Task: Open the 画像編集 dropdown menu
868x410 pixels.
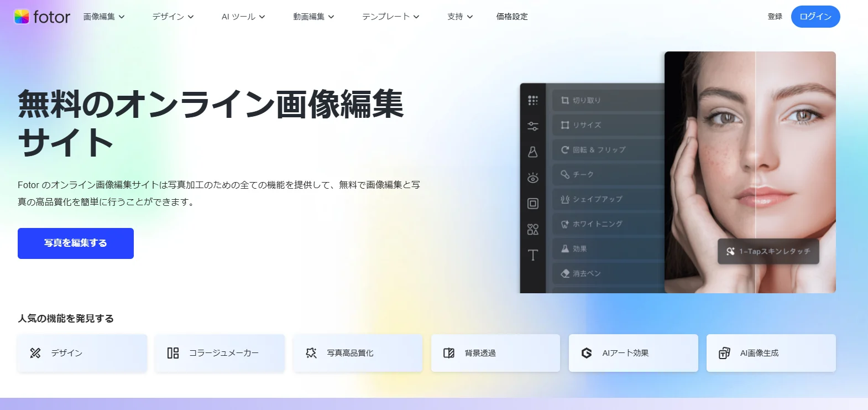Action: 104,17
